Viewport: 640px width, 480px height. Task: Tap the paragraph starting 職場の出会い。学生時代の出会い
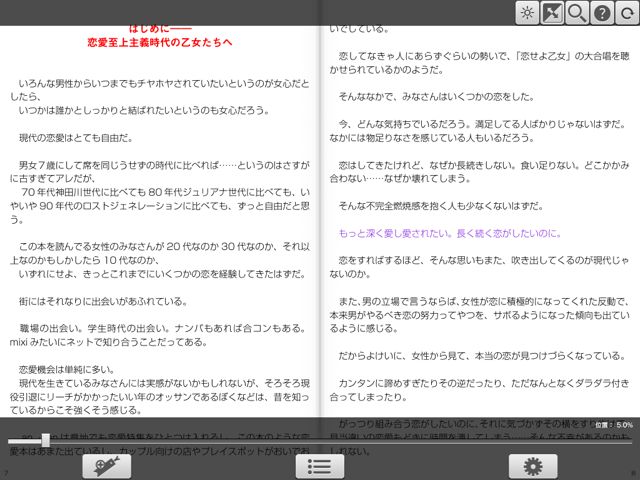158,335
